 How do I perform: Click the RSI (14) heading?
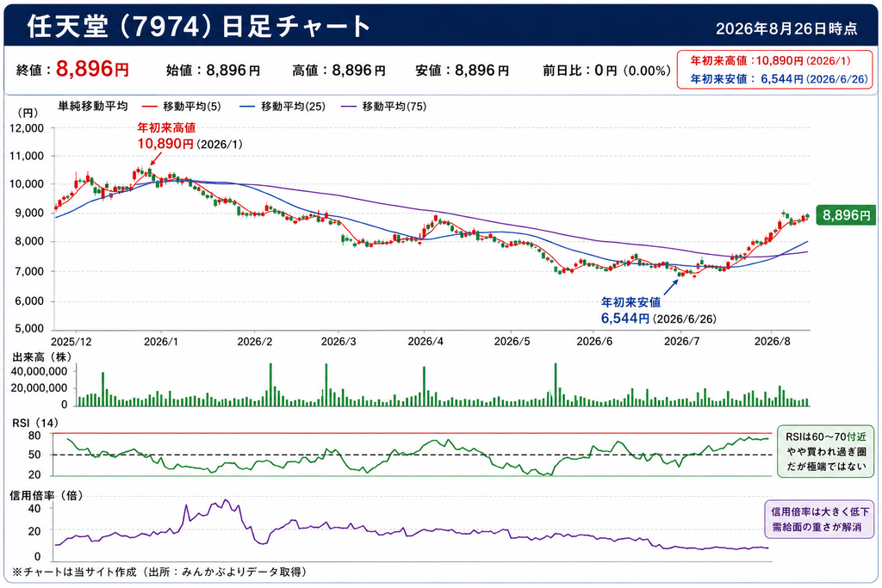coord(34,423)
